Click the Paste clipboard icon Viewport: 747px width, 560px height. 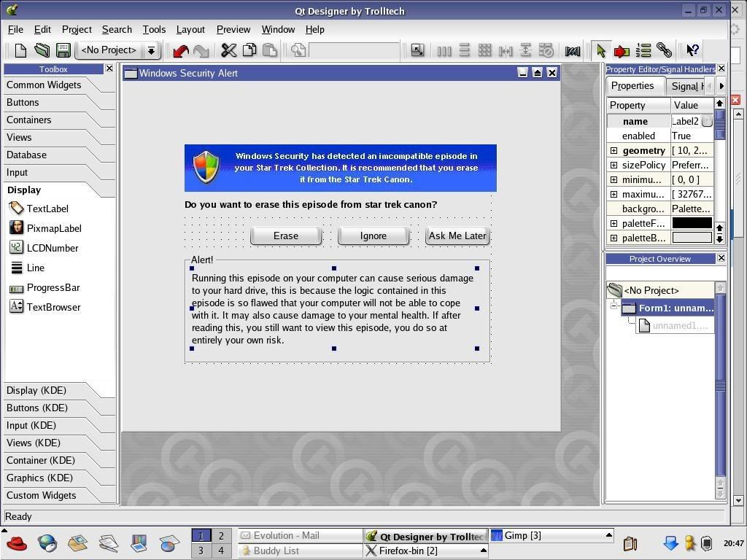pos(270,50)
